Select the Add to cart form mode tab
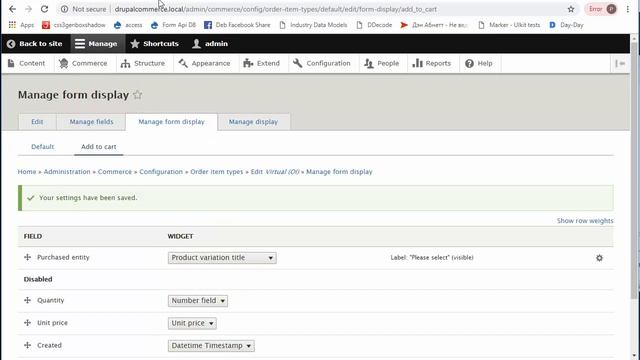This screenshot has height=360, width=640. (98, 147)
